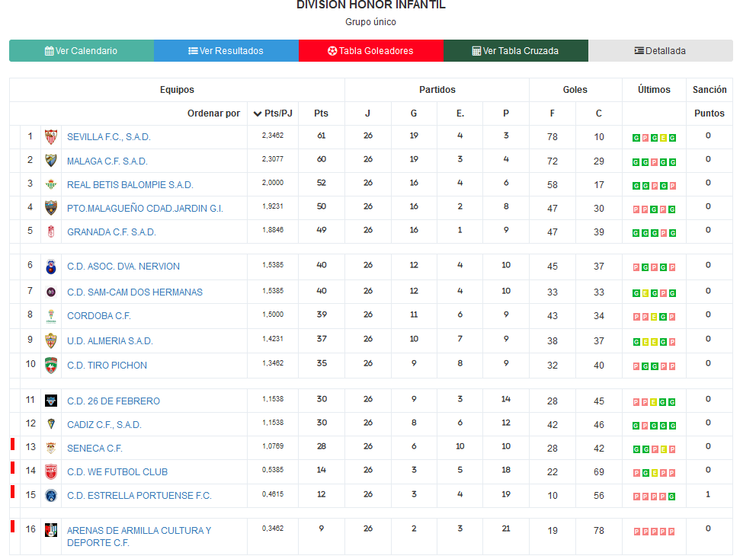Click yellow E badge in Cordoba's Últimos
The width and height of the screenshot is (756, 559).
tap(654, 317)
